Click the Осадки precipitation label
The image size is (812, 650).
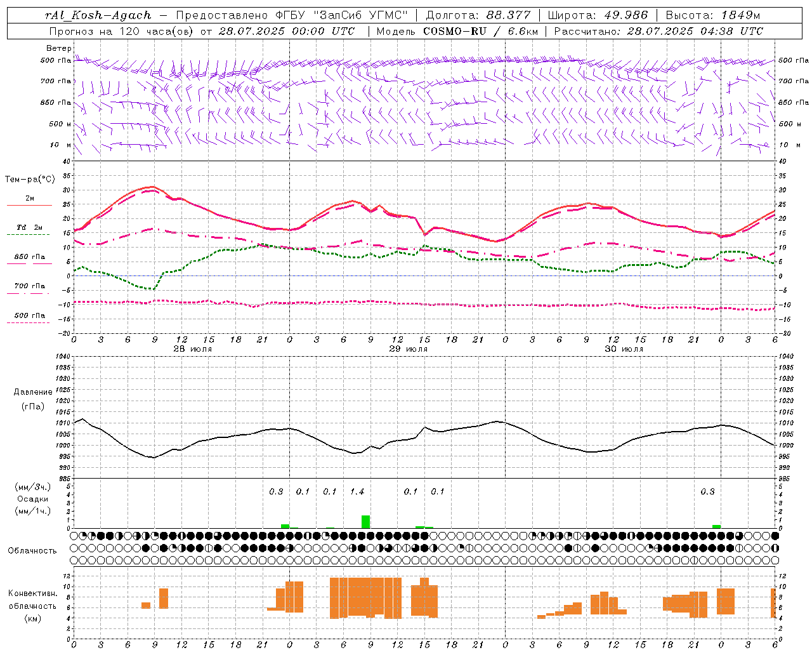click(x=33, y=499)
